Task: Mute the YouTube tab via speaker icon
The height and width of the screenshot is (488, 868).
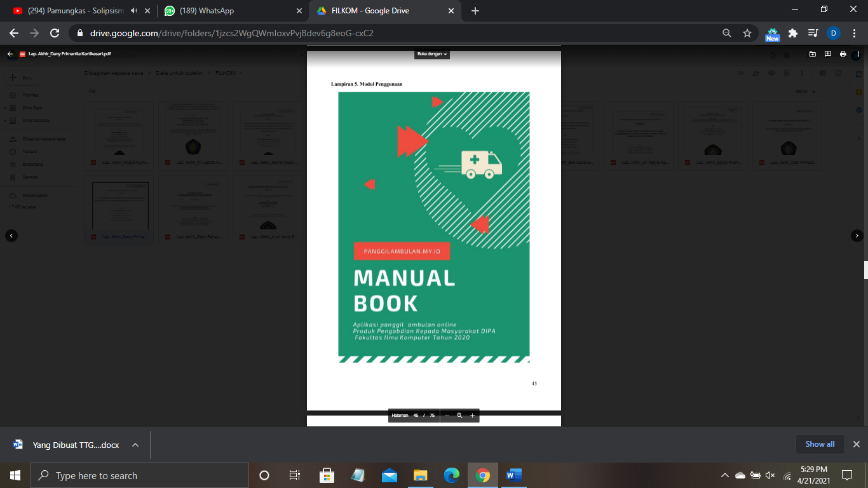Action: click(x=133, y=11)
